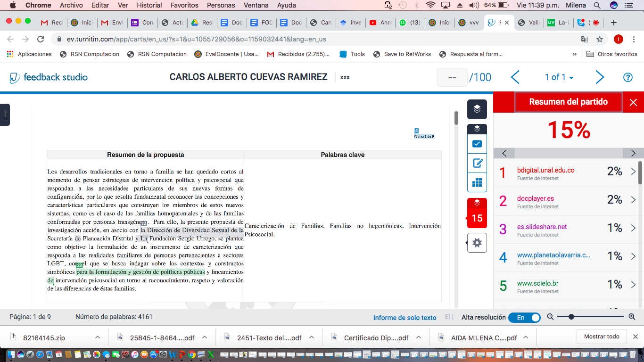Click the translate page icon in address bar

(585, 39)
